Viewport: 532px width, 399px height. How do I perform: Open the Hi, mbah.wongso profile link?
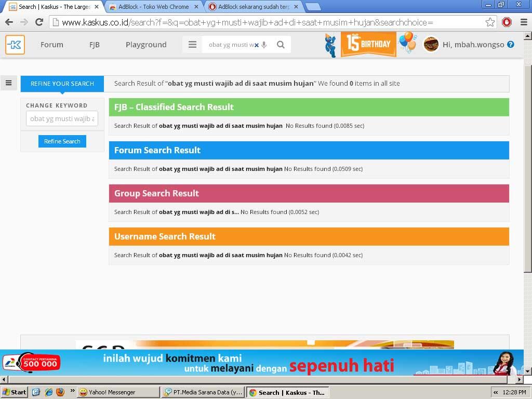pyautogui.click(x=473, y=45)
